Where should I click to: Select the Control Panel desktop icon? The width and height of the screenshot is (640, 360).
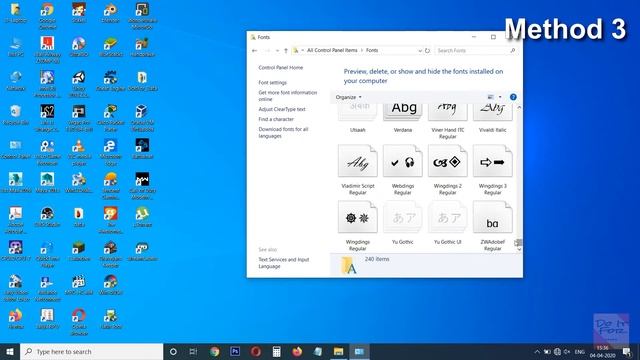[16, 149]
